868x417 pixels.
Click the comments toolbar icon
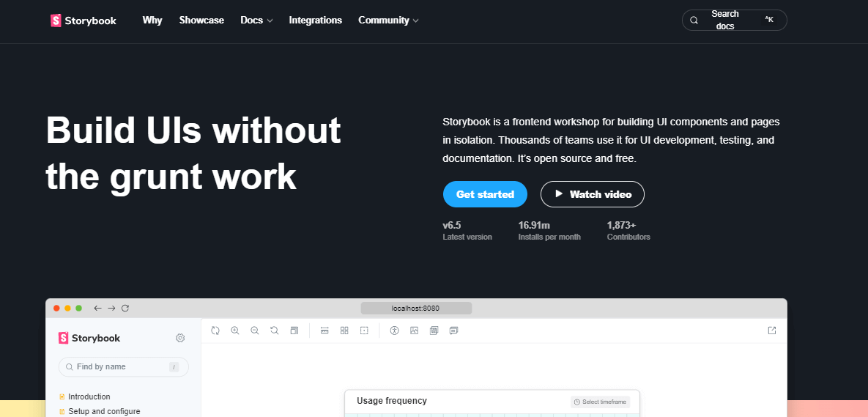pyautogui.click(x=453, y=331)
